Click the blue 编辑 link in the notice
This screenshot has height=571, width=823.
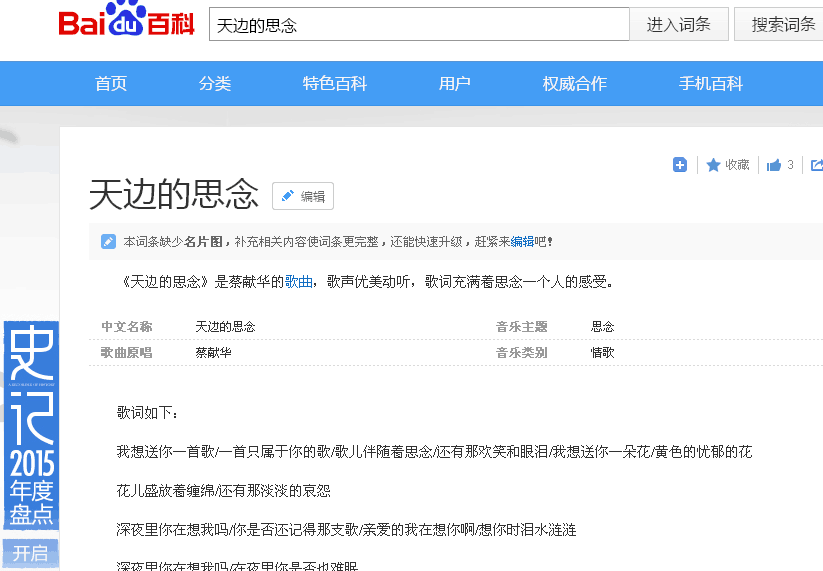pyautogui.click(x=522, y=242)
